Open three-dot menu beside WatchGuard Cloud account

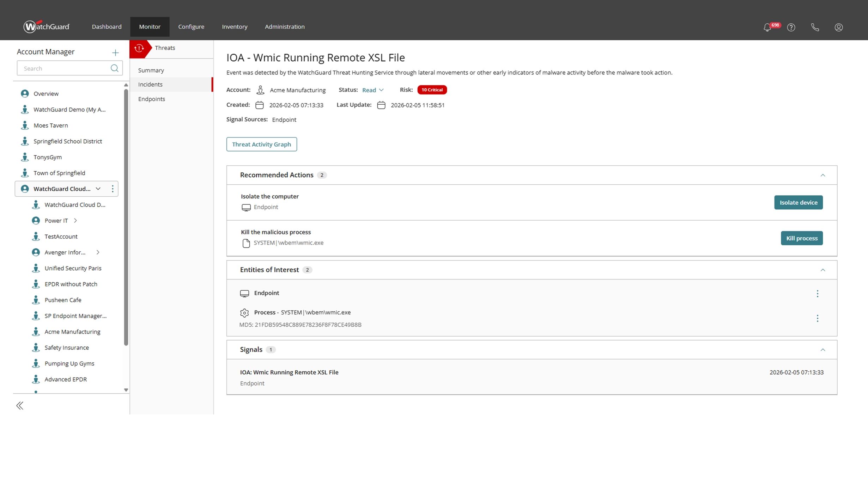(113, 189)
